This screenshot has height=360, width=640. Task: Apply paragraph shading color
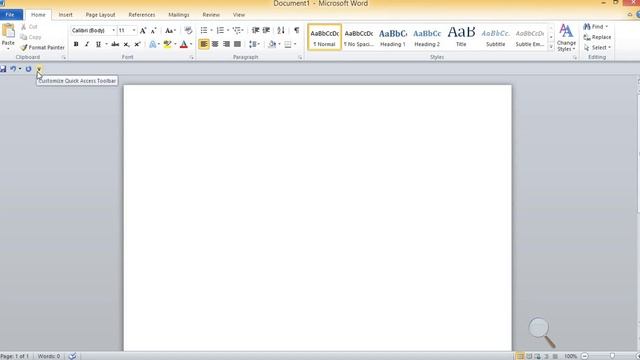(x=272, y=44)
